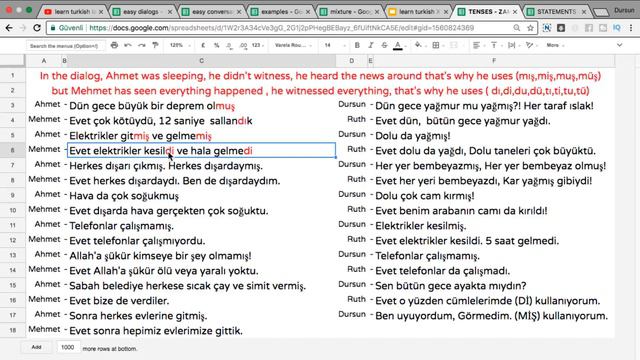Screen dimensions: 640x360
Task: Go forward in browser history
Action: tap(23, 28)
